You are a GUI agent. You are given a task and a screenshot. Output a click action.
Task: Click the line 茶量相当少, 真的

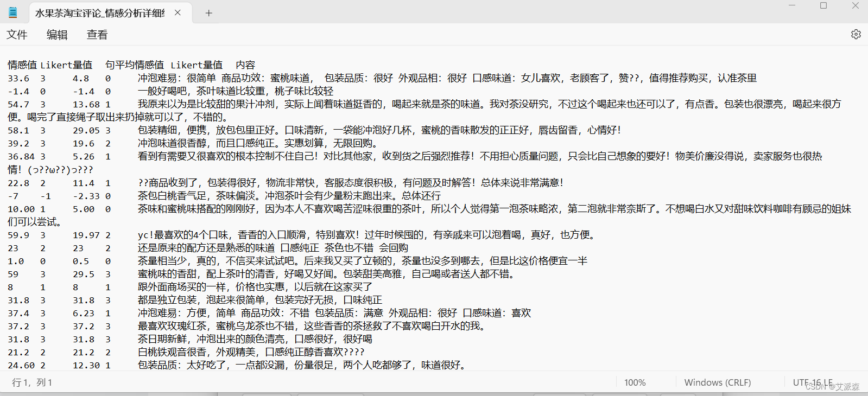click(297, 261)
